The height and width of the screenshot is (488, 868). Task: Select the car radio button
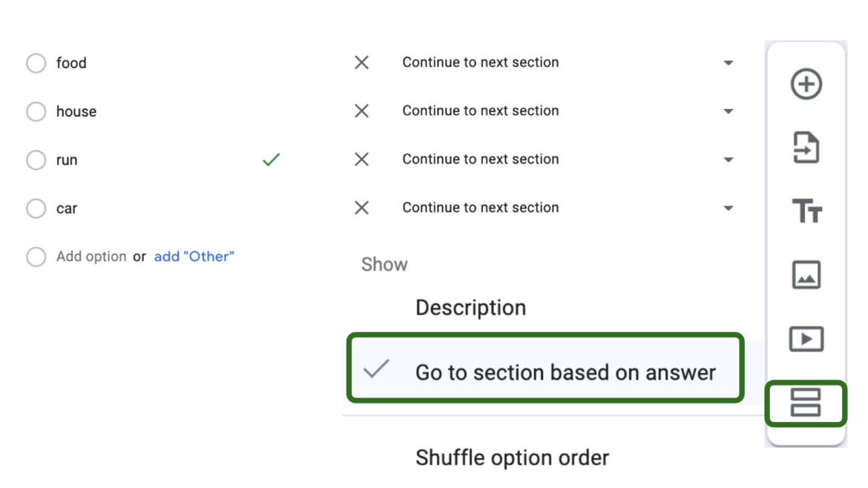[36, 208]
